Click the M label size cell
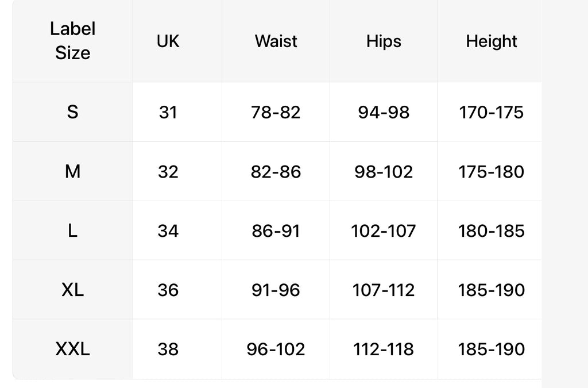588x388 pixels. tap(73, 171)
